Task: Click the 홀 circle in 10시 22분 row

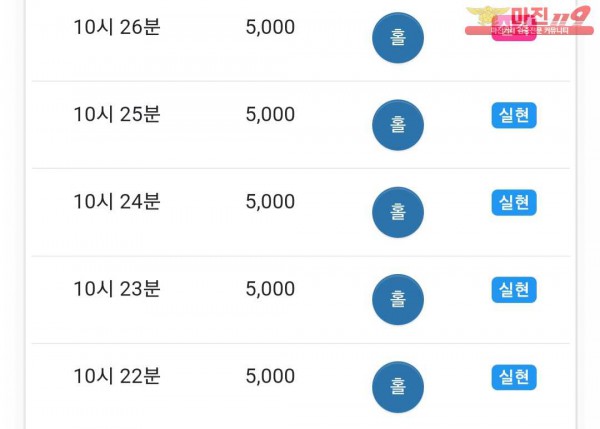Action: point(398,387)
